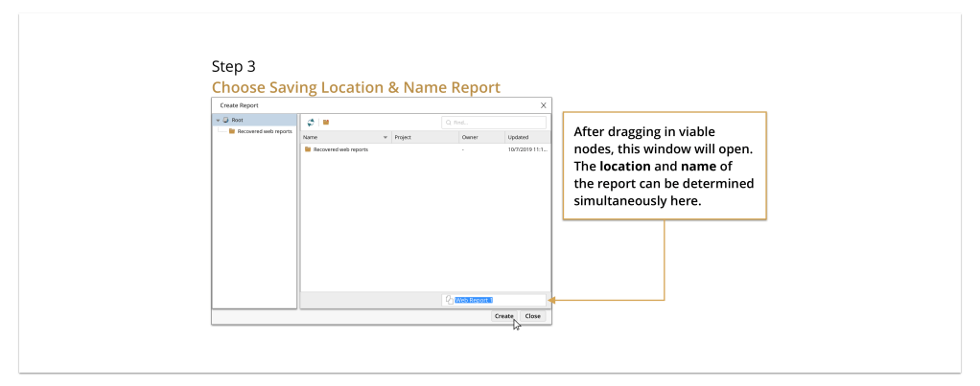Click the report icon beside the name field

449,300
